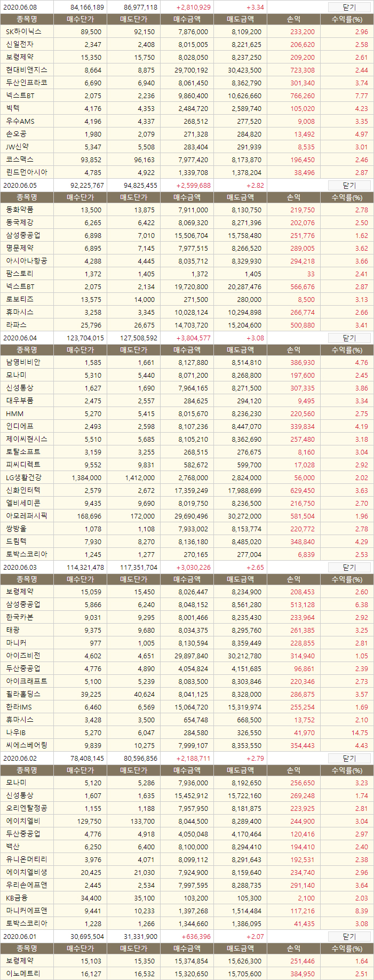Select the 쌍방울 stock name
Image resolution: width=374 pixels, height=980 pixels.
[x=16, y=529]
